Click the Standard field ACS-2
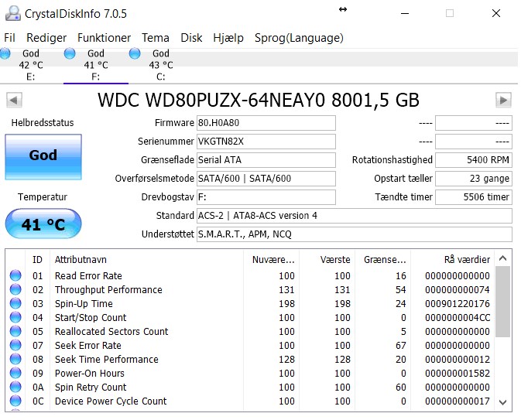 [355, 216]
